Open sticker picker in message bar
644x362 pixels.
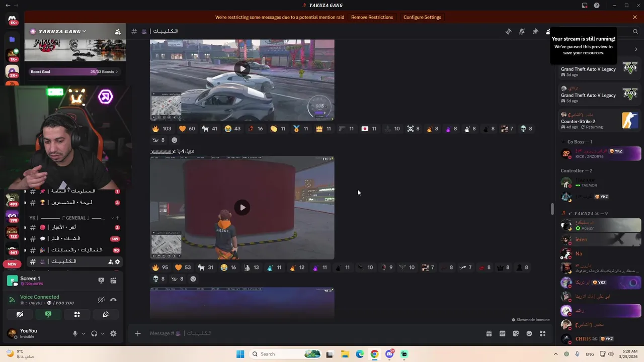516,333
